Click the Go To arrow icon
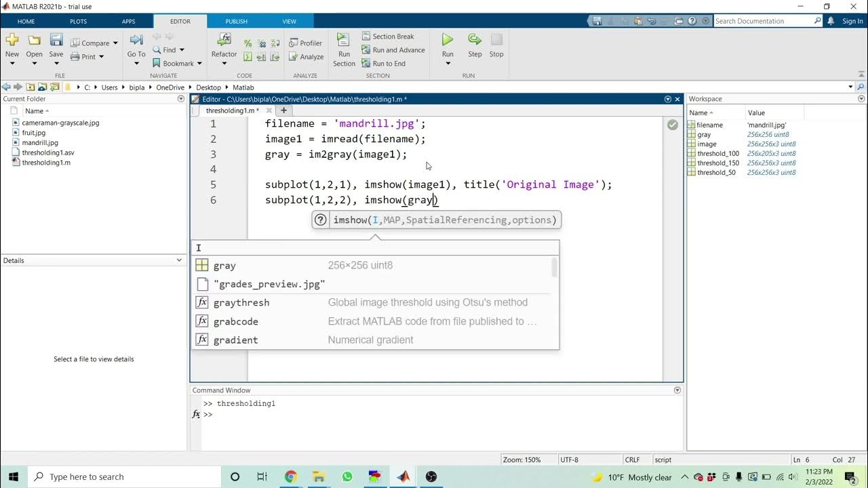This screenshot has height=488, width=868. click(x=136, y=40)
